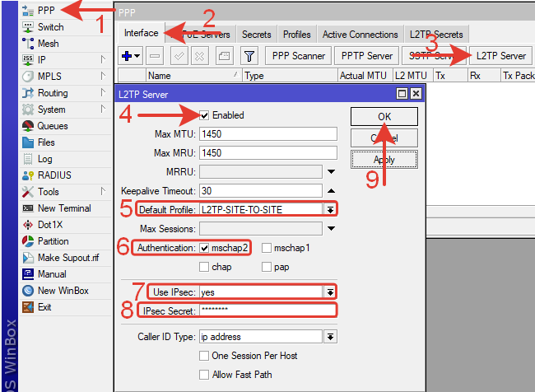Enable the mschap1 authentication checkbox
535x392 pixels.
click(267, 248)
